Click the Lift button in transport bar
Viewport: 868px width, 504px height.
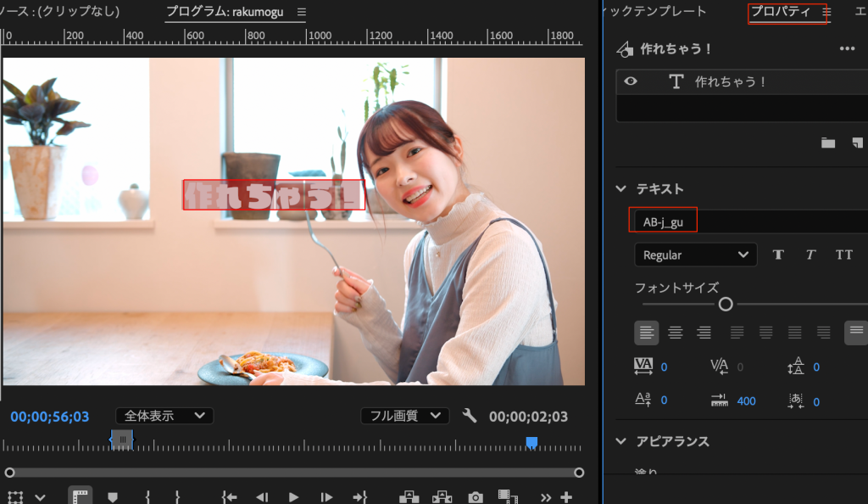tap(409, 497)
